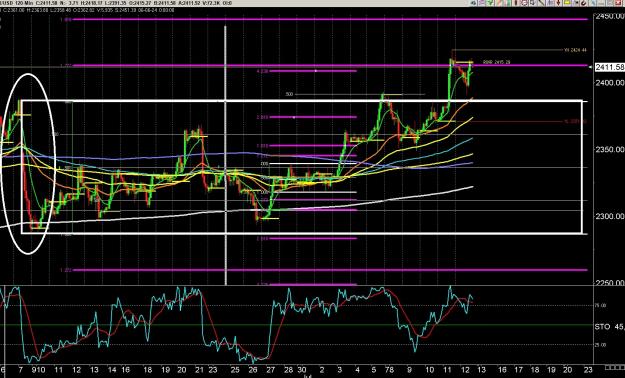The image size is (625, 378).
Task: Click the green checkmark toolbar icon
Action: tap(490, 3)
